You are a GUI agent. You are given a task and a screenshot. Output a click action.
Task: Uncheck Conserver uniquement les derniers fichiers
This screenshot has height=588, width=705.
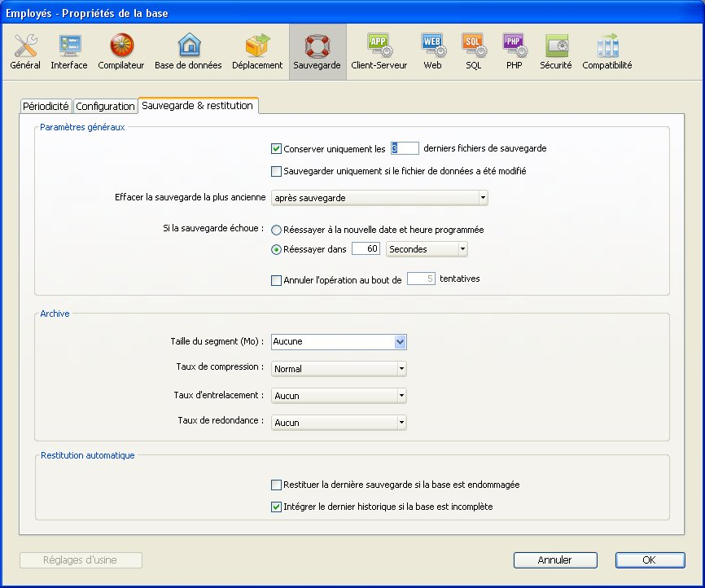pos(276,149)
